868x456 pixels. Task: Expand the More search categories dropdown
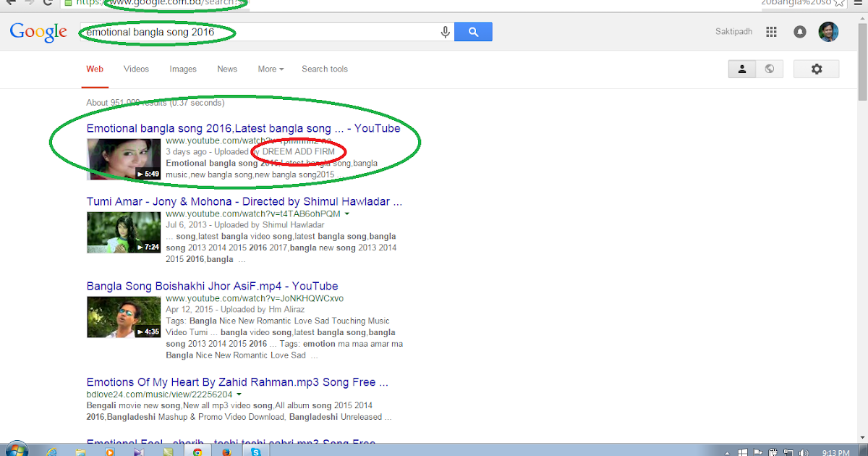click(271, 69)
